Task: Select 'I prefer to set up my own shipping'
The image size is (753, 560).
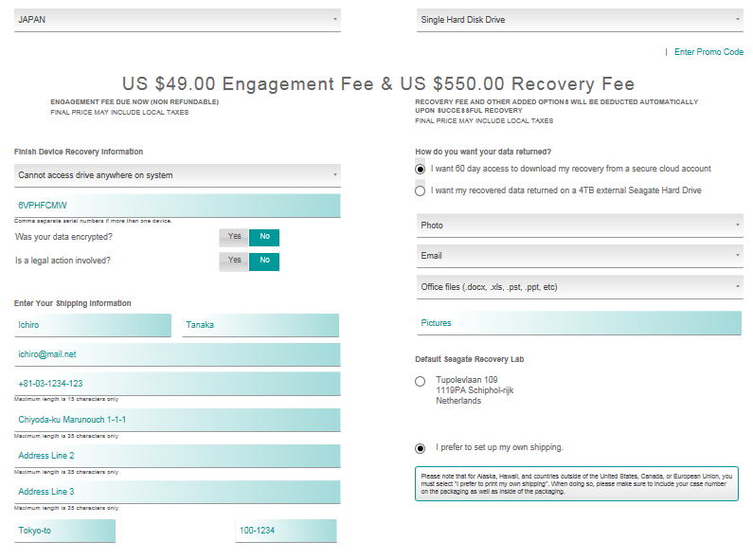Action: (x=421, y=448)
